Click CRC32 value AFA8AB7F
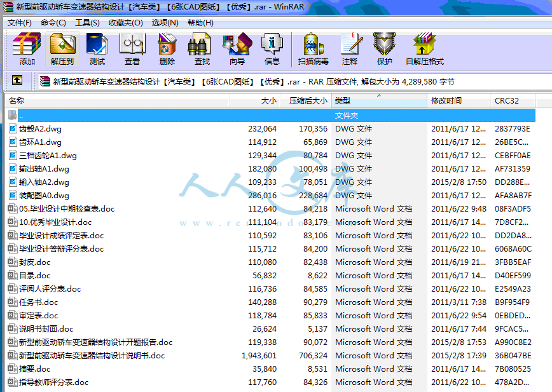 513,196
